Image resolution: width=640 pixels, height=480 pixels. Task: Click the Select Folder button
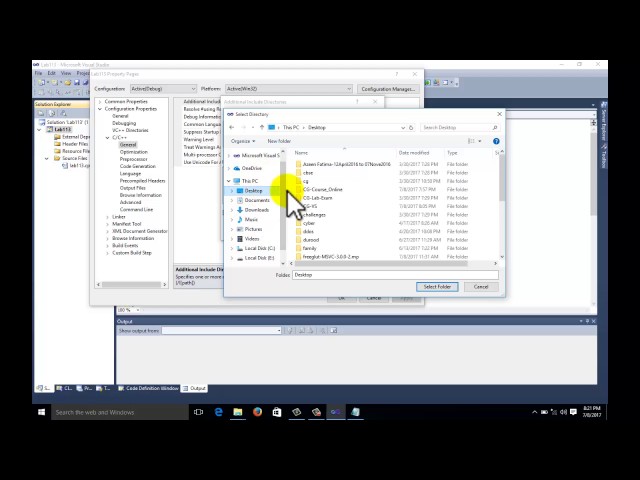tap(437, 287)
